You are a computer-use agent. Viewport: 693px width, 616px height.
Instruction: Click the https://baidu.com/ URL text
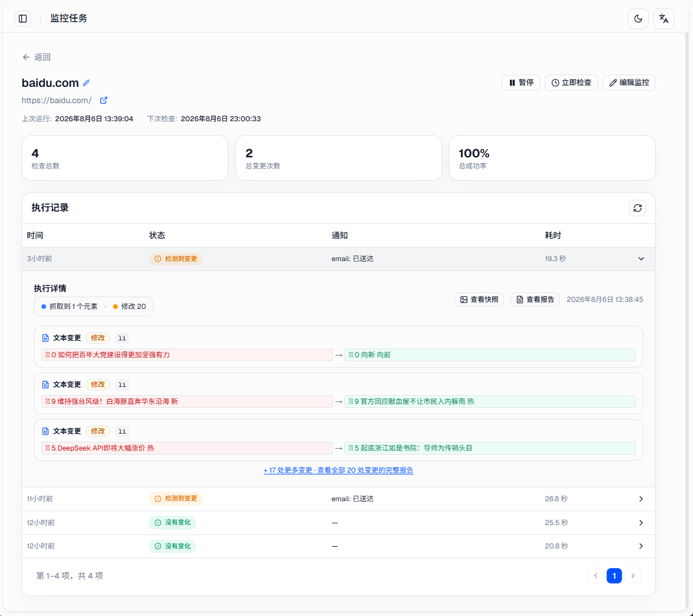point(57,100)
